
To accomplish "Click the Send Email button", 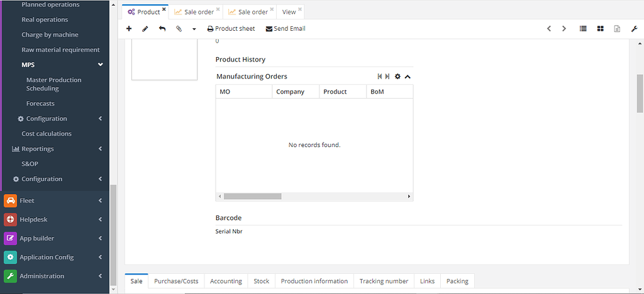I will (286, 29).
